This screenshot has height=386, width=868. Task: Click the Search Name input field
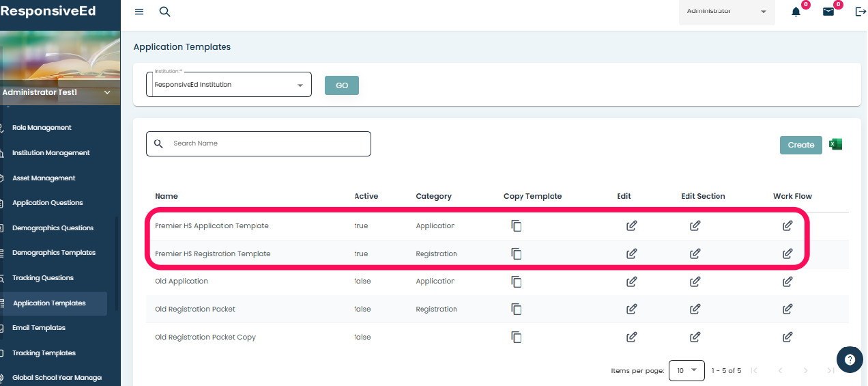tap(266, 143)
